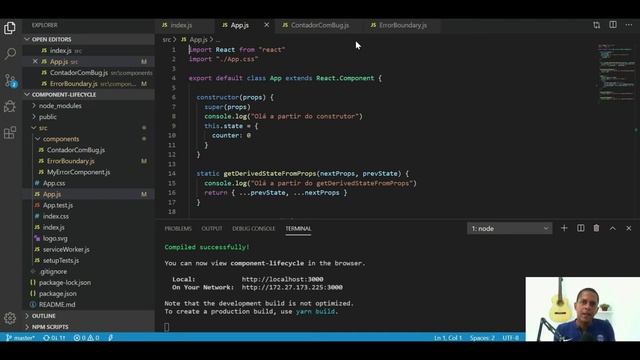The image size is (640, 360).
Task: Collapse the Open Editors section
Action: point(89,39)
